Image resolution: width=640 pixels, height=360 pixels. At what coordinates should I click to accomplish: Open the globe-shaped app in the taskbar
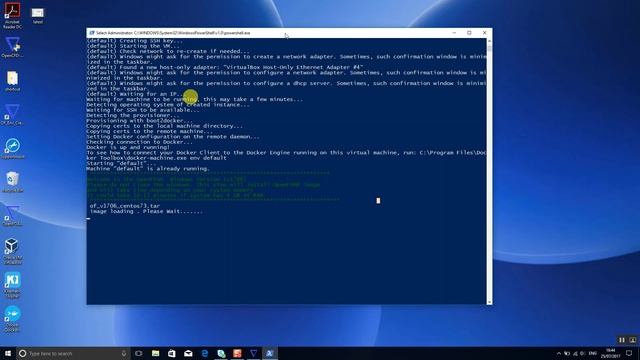coord(221,353)
